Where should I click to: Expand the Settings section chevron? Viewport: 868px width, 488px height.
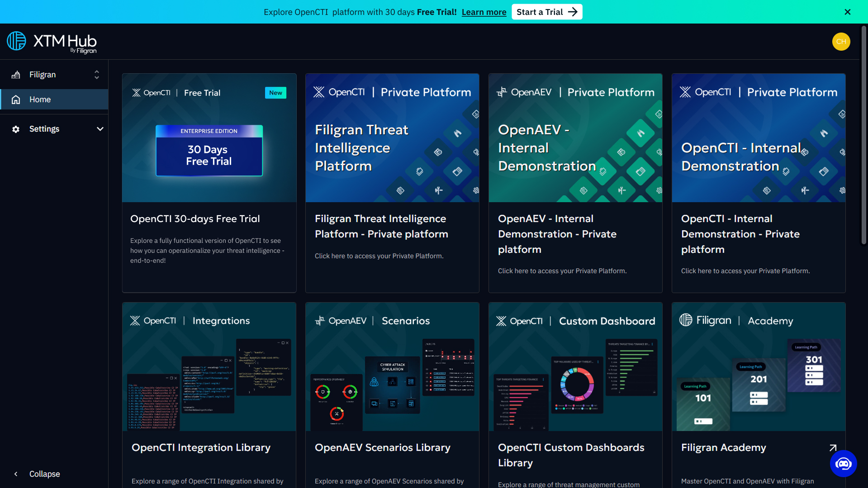tap(100, 128)
